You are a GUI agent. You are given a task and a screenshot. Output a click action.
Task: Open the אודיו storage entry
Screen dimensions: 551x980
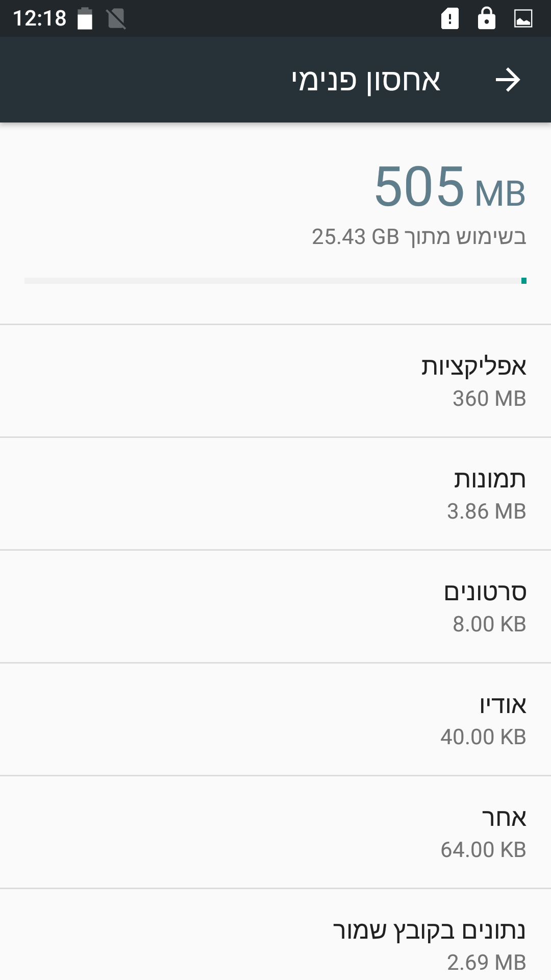click(275, 719)
